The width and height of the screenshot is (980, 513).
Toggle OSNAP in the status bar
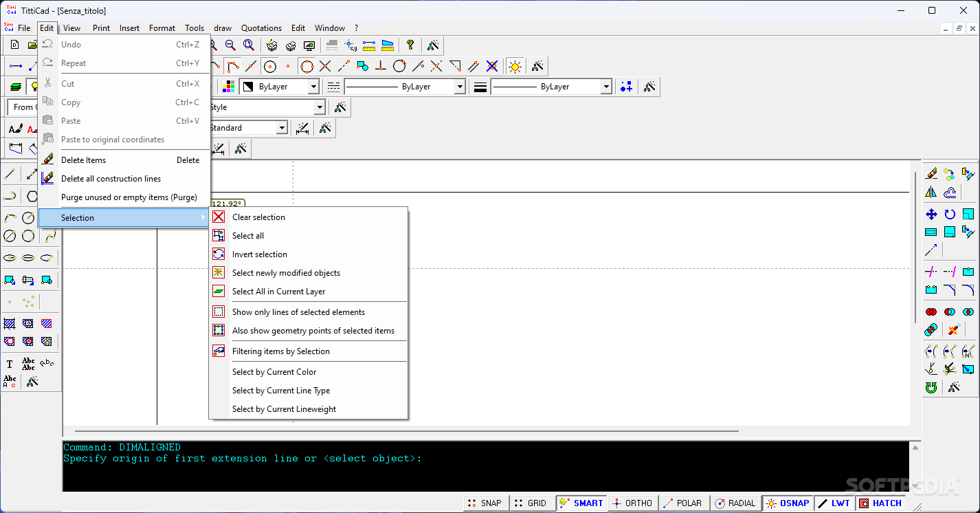coord(788,503)
